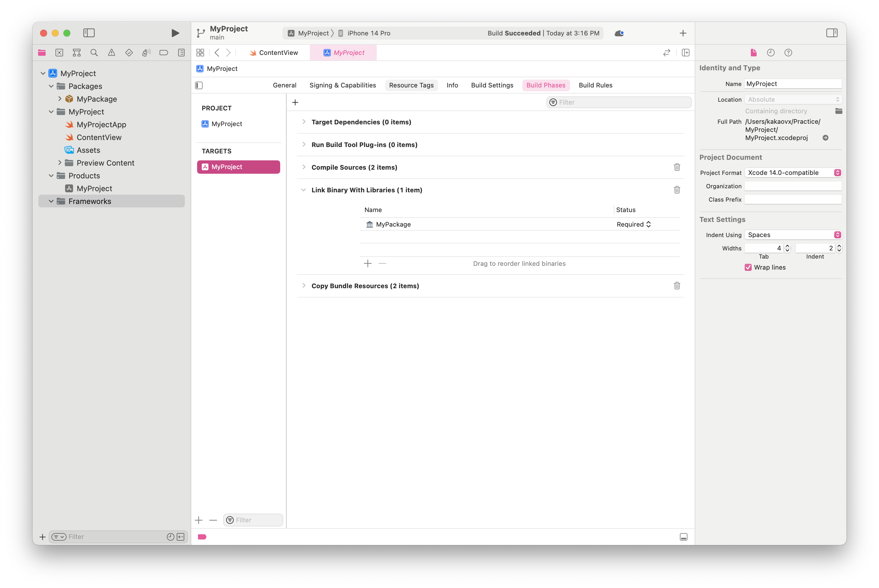The image size is (879, 588).
Task: Expand the MyPackage tree item
Action: click(60, 98)
